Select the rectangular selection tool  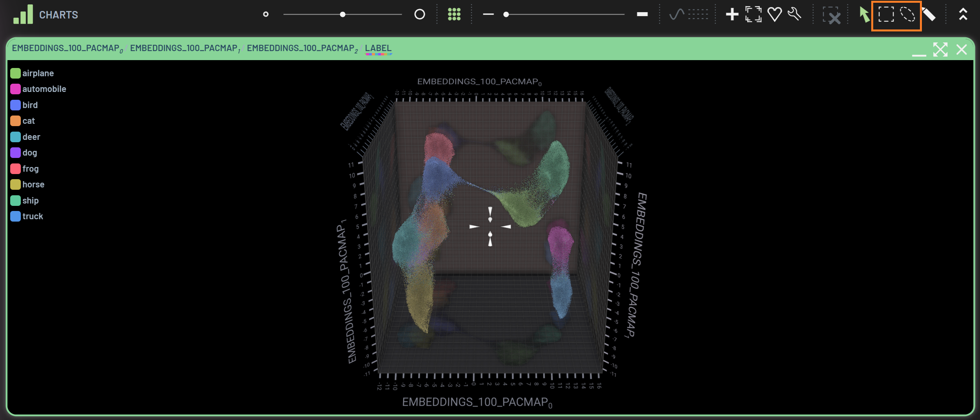coord(886,15)
